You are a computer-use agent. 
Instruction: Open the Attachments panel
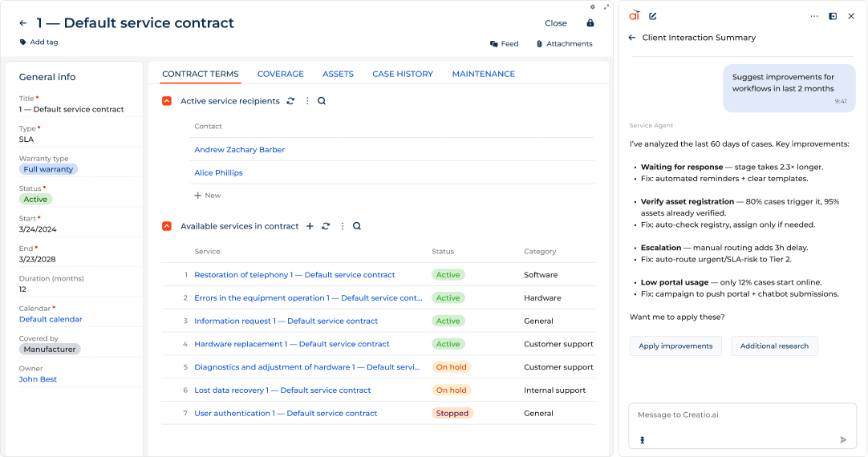[565, 44]
